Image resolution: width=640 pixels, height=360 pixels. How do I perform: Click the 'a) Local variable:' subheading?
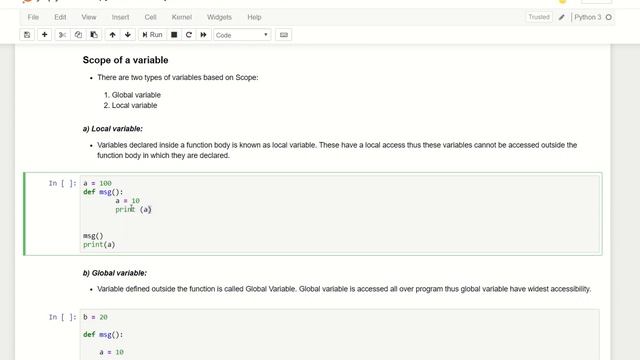pos(113,129)
